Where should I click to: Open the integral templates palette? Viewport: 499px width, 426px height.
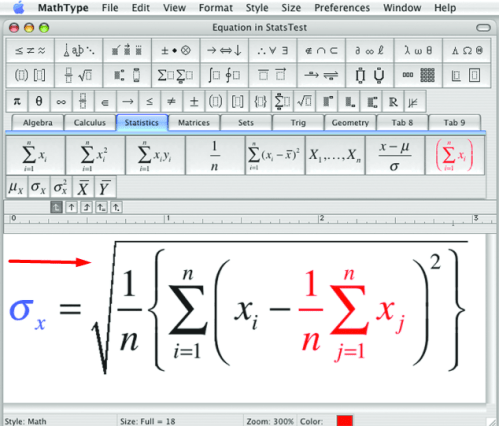point(224,75)
